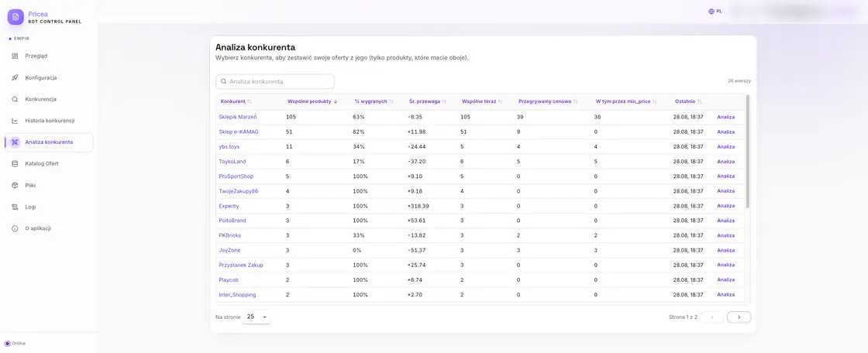Open competitor Expertly name link
Viewport: 868px width, 353px height.
(229, 206)
